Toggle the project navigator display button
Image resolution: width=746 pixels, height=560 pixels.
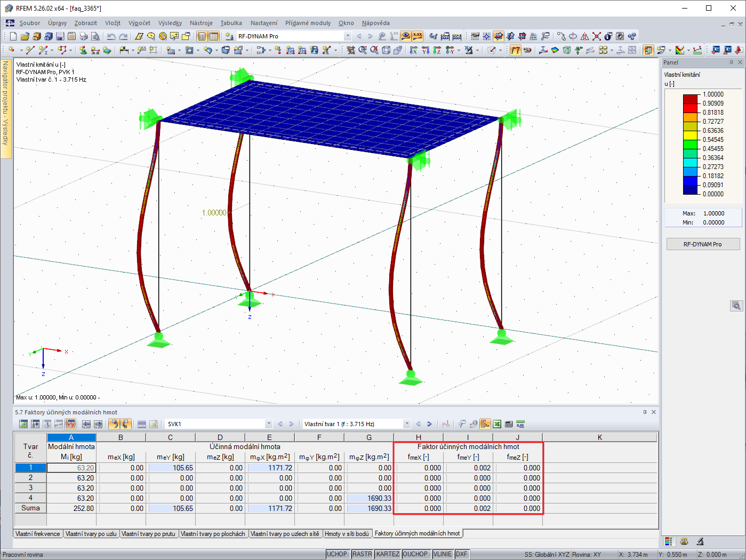click(202, 36)
